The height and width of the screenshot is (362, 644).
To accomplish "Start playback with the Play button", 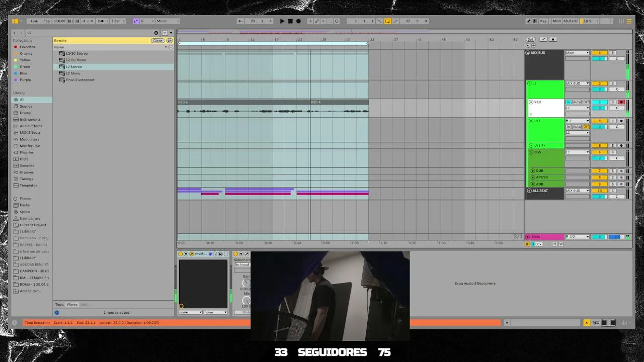I will coord(282,21).
